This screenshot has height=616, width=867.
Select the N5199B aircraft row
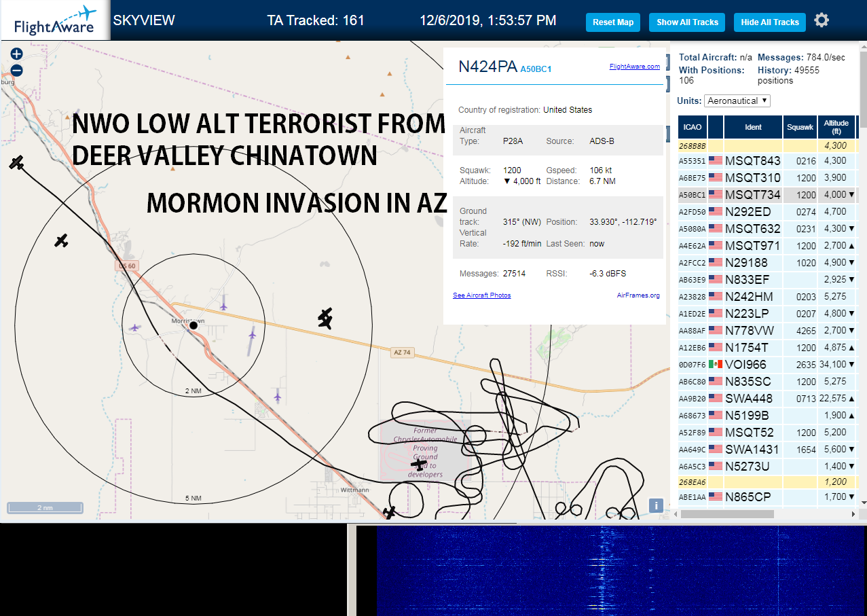point(767,416)
